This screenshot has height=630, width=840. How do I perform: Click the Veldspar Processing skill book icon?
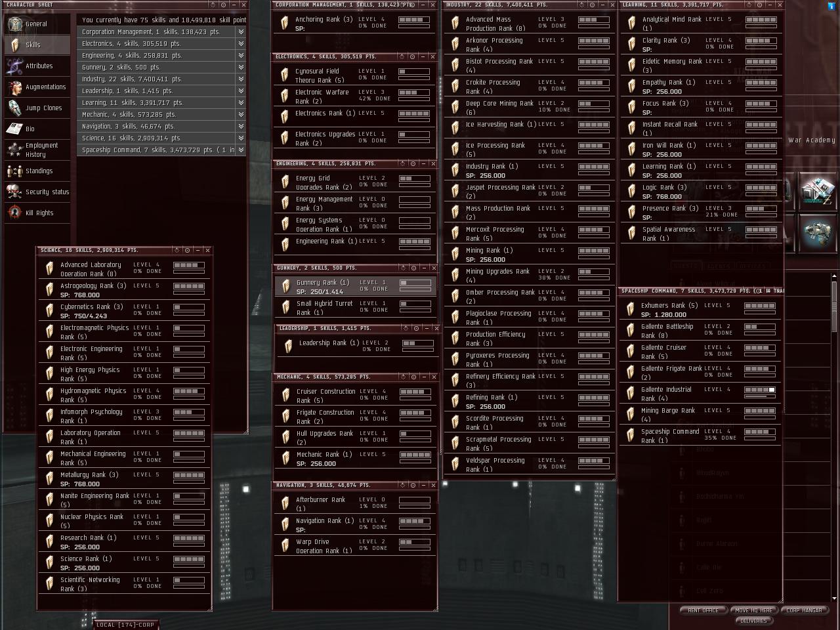pos(455,465)
